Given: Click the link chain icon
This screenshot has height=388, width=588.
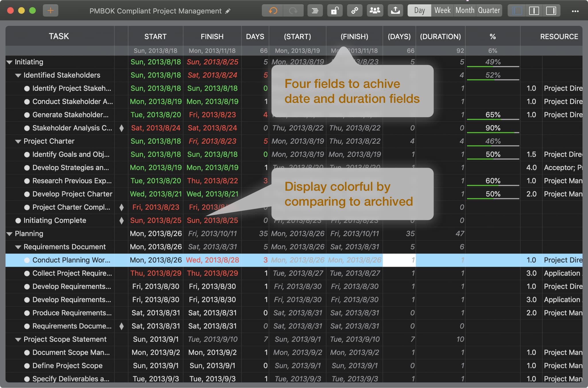Looking at the screenshot, I should [x=355, y=11].
